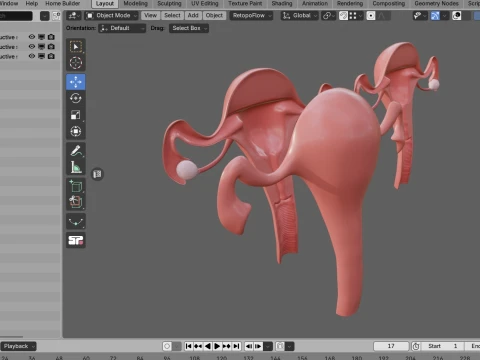480x360 pixels.
Task: Open the outliner filter dropdown
Action: [x=45, y=16]
